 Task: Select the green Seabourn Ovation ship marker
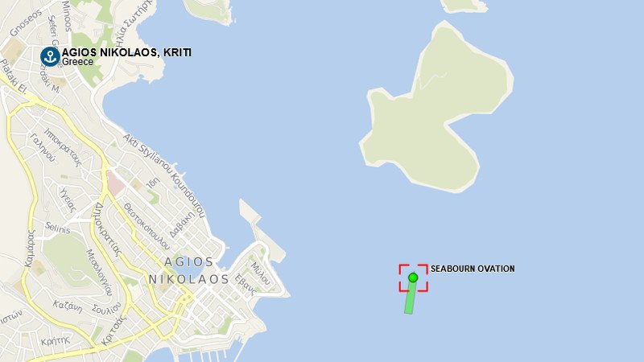pyautogui.click(x=413, y=278)
